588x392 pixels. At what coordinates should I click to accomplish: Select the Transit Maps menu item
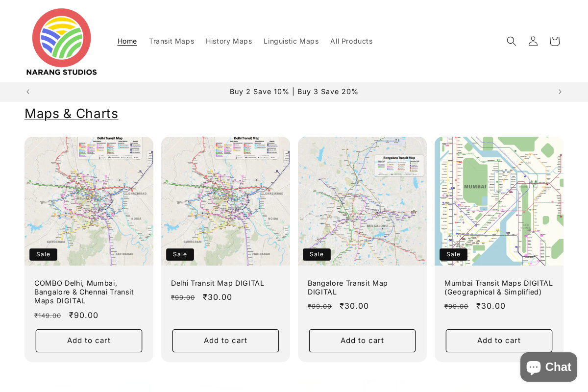171,41
